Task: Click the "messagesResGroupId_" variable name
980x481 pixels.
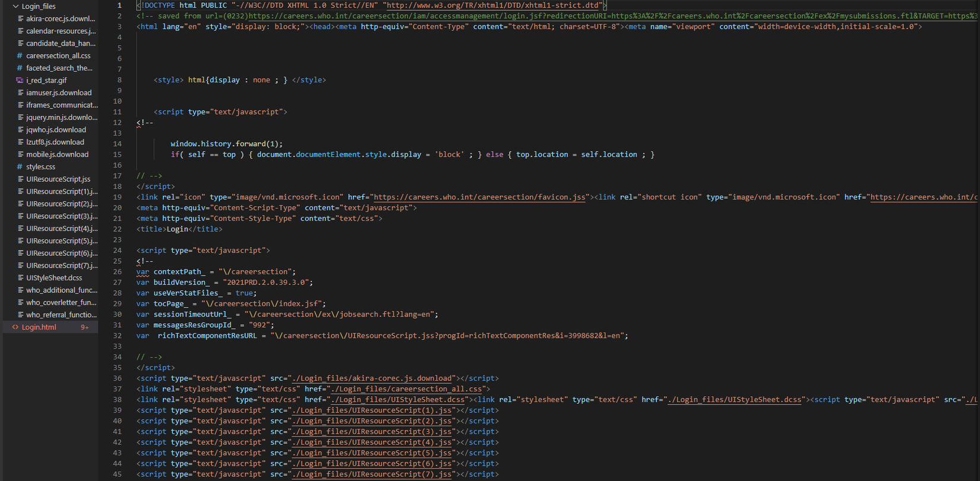Action: 195,325
